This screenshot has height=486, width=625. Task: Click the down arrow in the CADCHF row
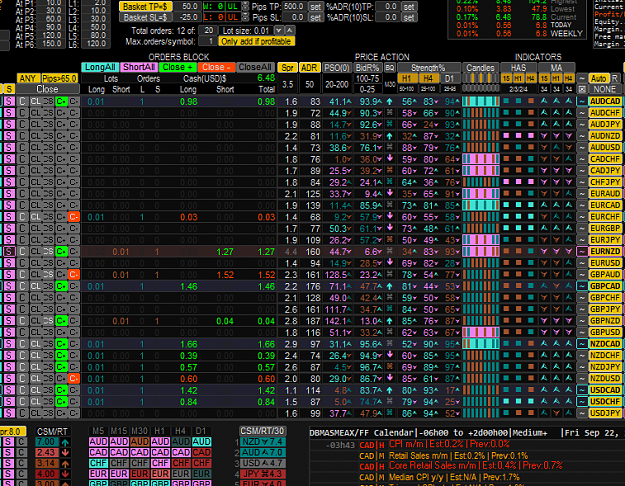coord(389,159)
